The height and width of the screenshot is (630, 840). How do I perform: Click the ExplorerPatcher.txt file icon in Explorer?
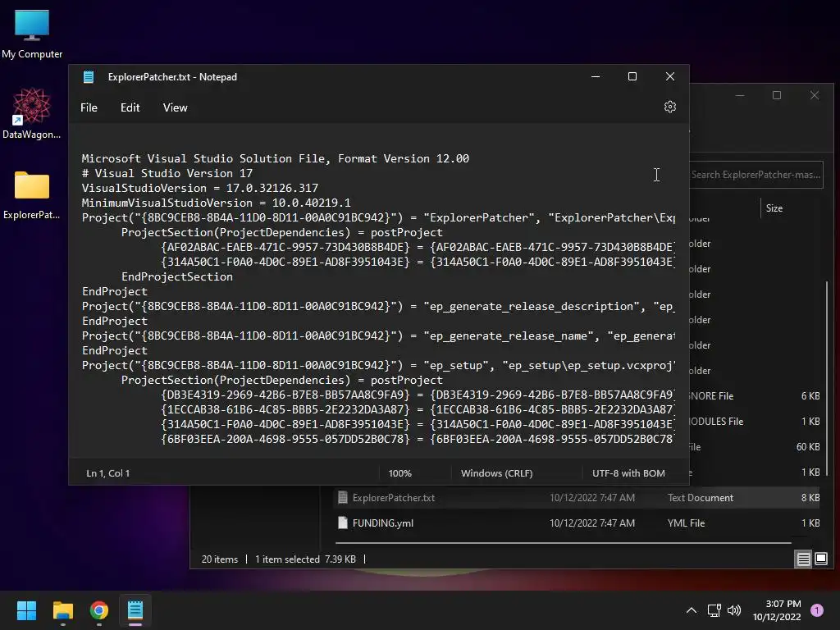[343, 498]
